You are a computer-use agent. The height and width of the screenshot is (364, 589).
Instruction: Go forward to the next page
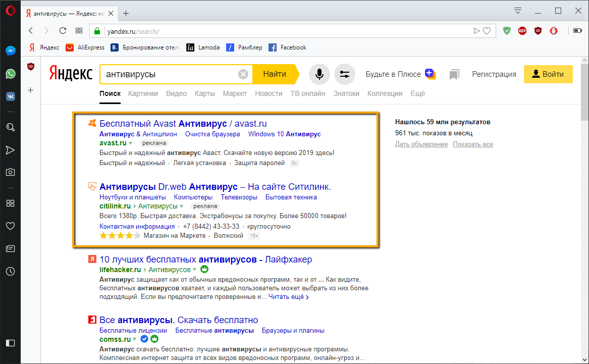[46, 31]
